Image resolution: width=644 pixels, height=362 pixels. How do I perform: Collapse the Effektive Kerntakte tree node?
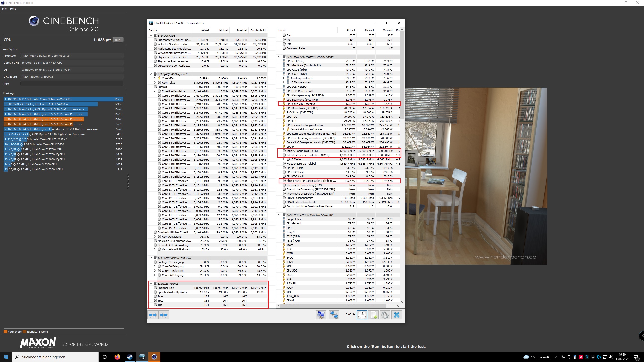click(155, 91)
